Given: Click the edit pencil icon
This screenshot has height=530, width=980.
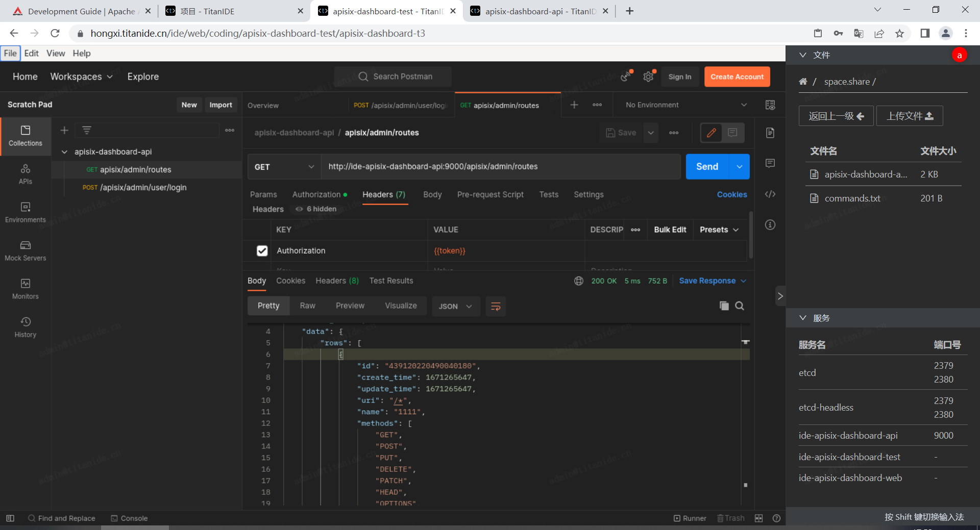Looking at the screenshot, I should 711,133.
